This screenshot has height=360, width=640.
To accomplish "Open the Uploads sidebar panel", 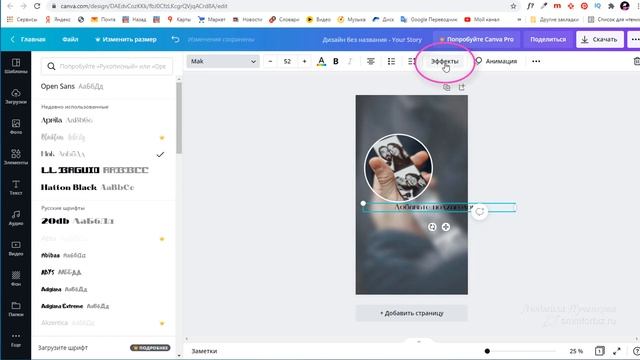I will tap(16, 96).
